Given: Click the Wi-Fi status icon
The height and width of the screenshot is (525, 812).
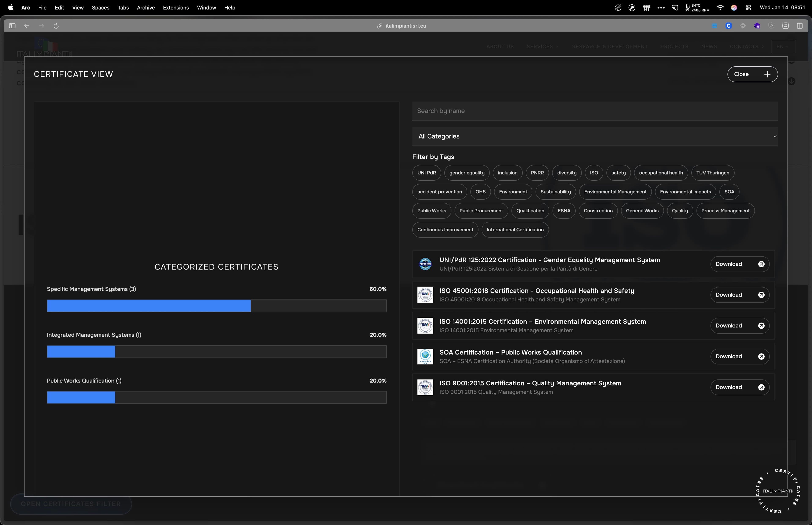Looking at the screenshot, I should point(720,7).
